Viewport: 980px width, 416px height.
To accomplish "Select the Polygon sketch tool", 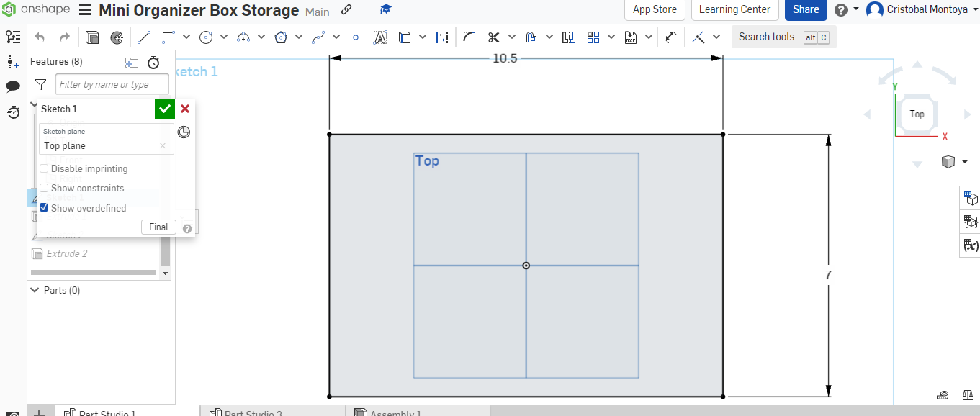I will [x=281, y=37].
